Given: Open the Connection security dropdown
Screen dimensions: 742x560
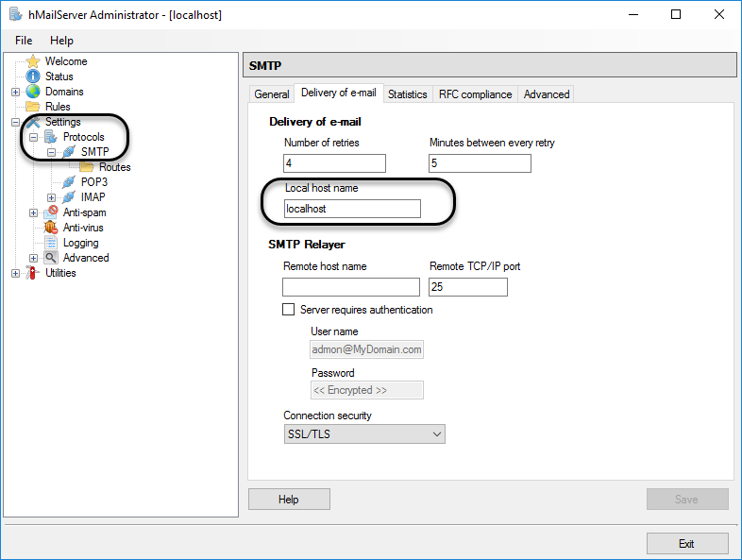Looking at the screenshot, I should [x=364, y=434].
